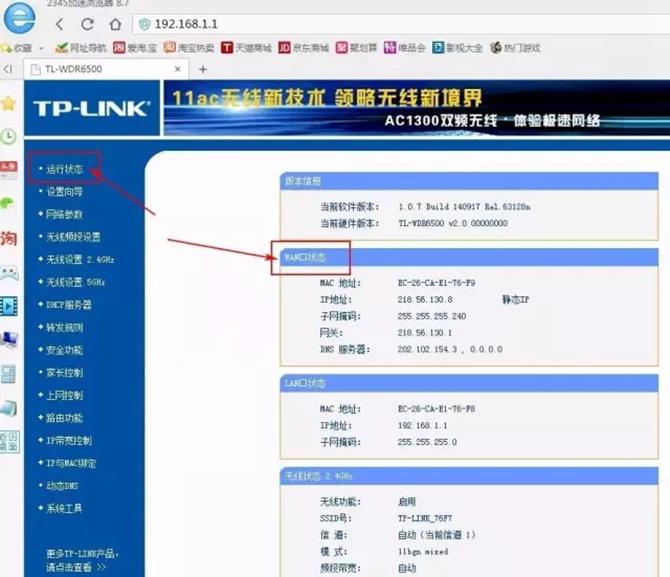Click the SSID value TP-LINK_76F7
Image resolution: width=670 pixels, height=577 pixels.
425,518
